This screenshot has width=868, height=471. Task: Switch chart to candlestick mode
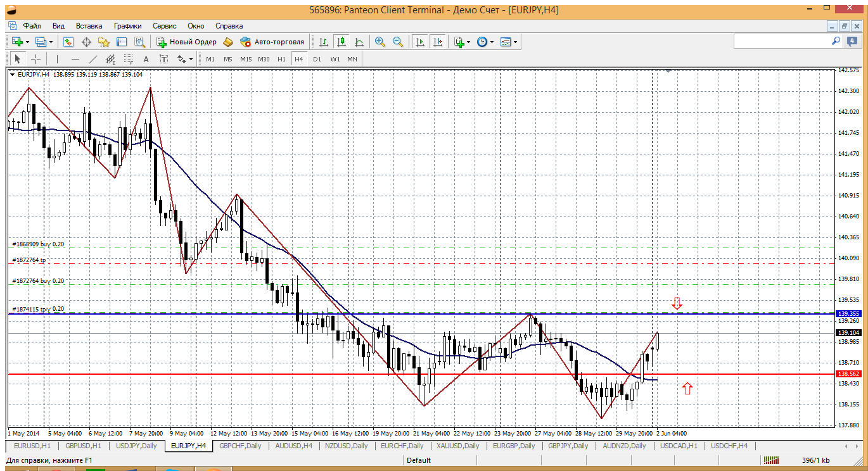tap(341, 42)
